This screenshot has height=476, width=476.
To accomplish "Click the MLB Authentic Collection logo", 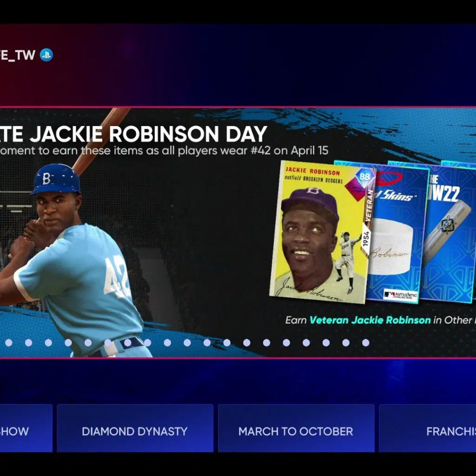I will click(400, 295).
